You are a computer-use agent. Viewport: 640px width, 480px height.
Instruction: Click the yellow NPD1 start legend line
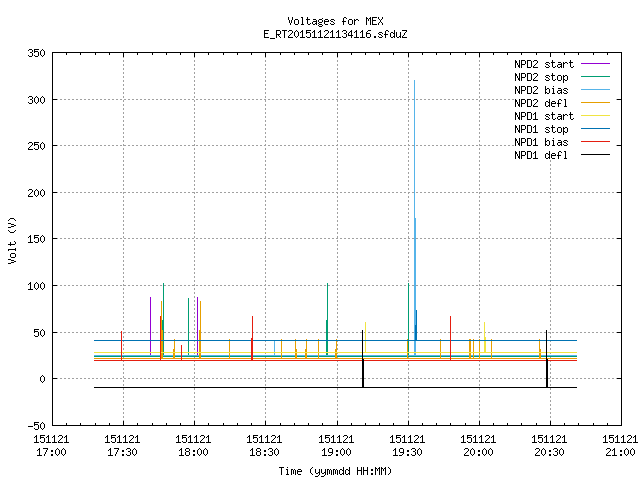click(595, 116)
